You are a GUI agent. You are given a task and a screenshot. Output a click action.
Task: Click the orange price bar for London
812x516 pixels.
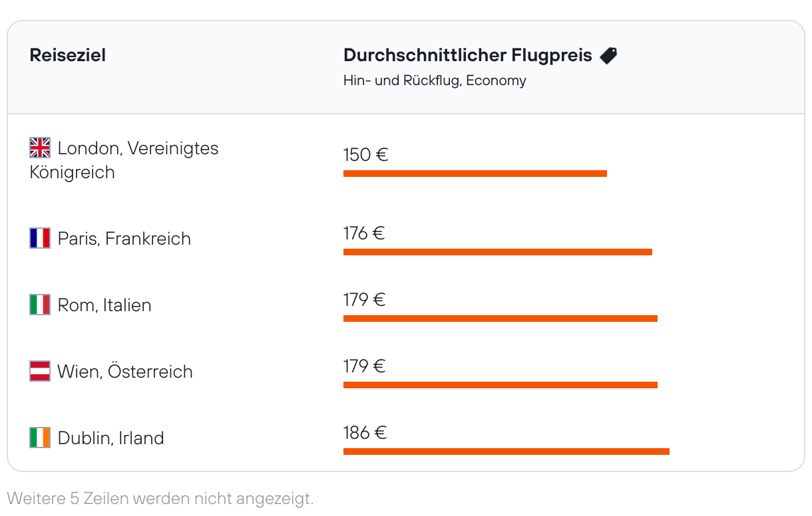point(475,174)
